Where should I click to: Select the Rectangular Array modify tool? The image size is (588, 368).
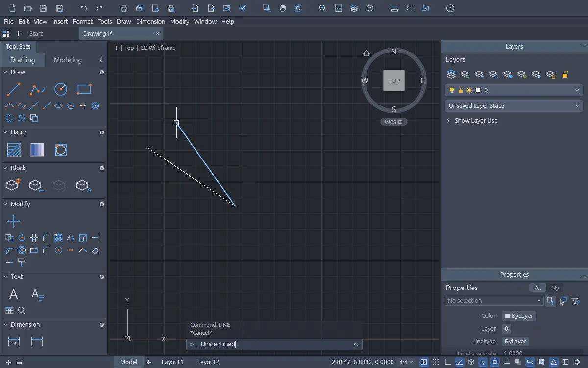pyautogui.click(x=58, y=238)
